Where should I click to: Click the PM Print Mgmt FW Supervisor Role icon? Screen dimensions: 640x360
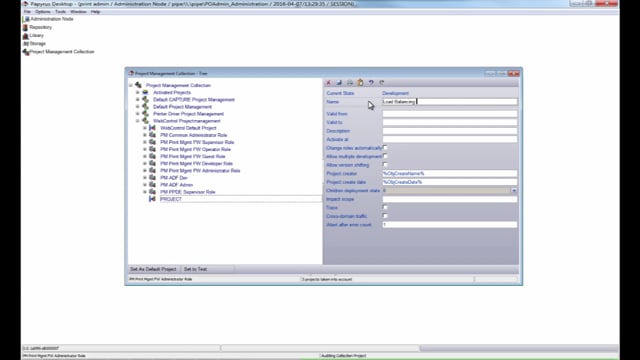pyautogui.click(x=152, y=142)
